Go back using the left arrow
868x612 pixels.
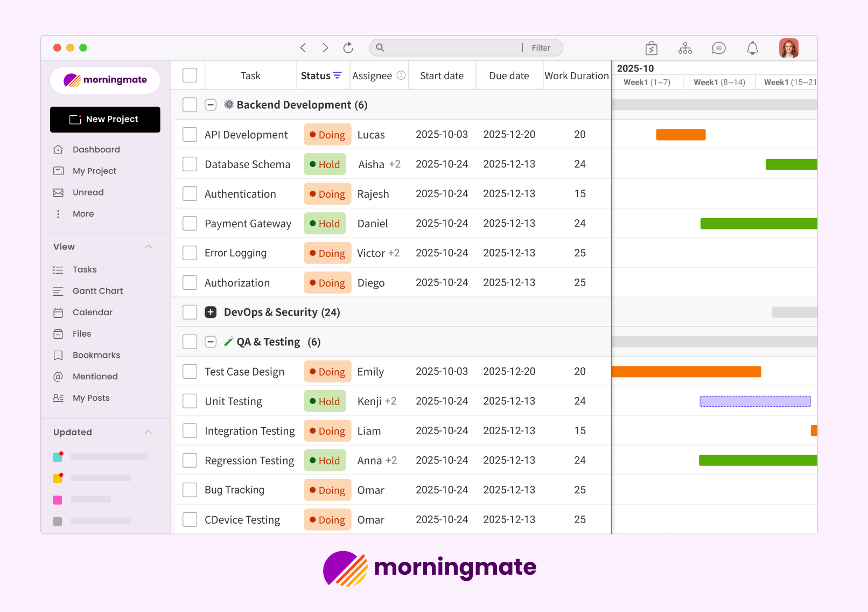pos(303,48)
